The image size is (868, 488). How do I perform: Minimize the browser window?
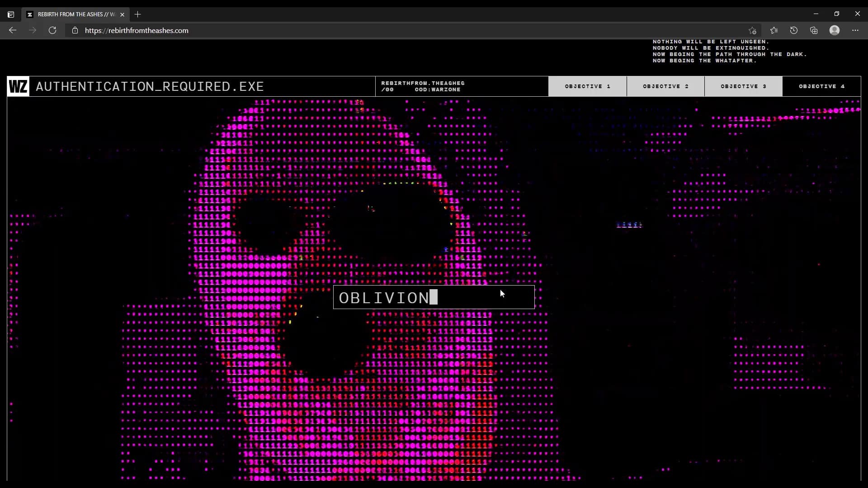(816, 14)
